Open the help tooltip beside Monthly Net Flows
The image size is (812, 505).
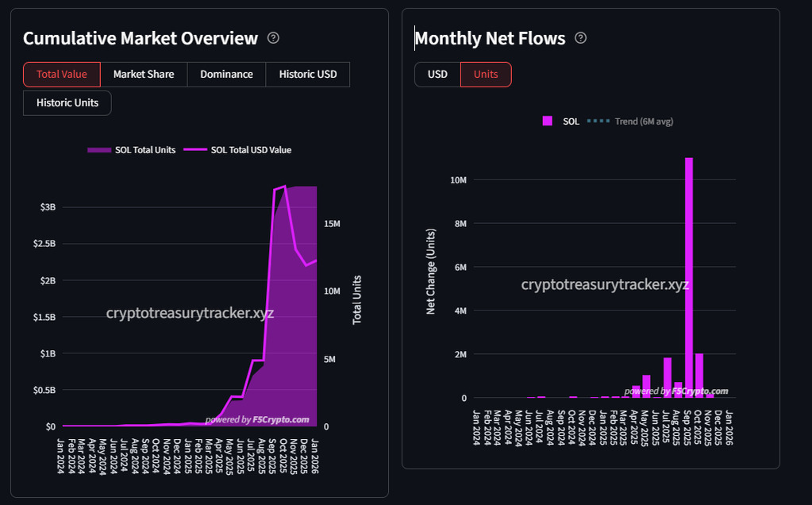click(x=580, y=37)
